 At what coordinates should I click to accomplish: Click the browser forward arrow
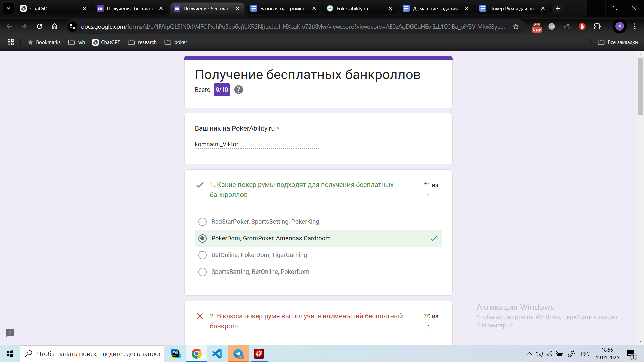pyautogui.click(x=24, y=26)
